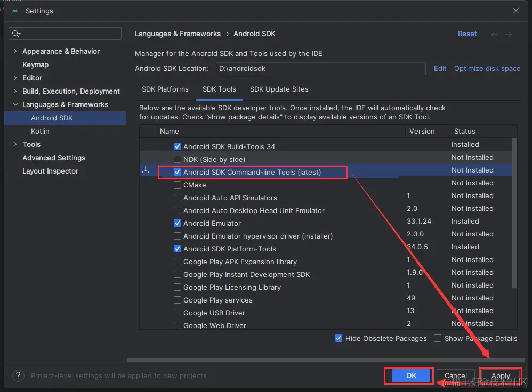The image size is (532, 392).
Task: Expand the Editor tree node
Action: pos(15,78)
